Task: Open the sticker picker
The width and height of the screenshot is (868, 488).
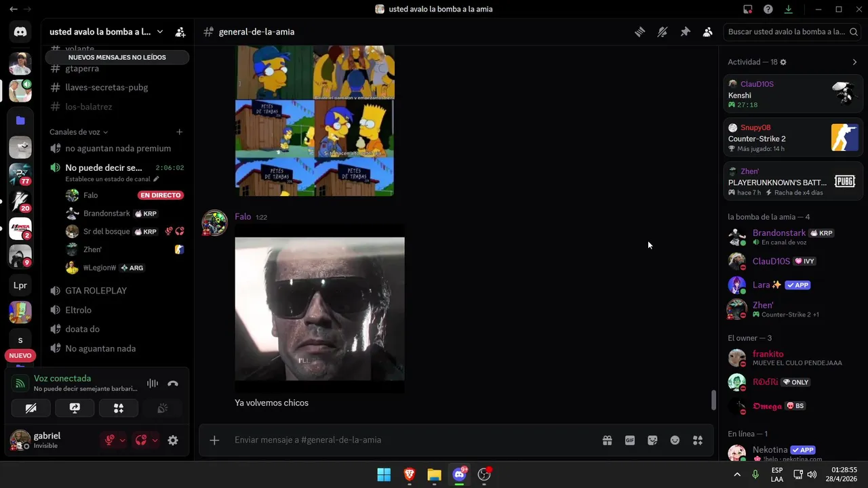Action: (652, 441)
